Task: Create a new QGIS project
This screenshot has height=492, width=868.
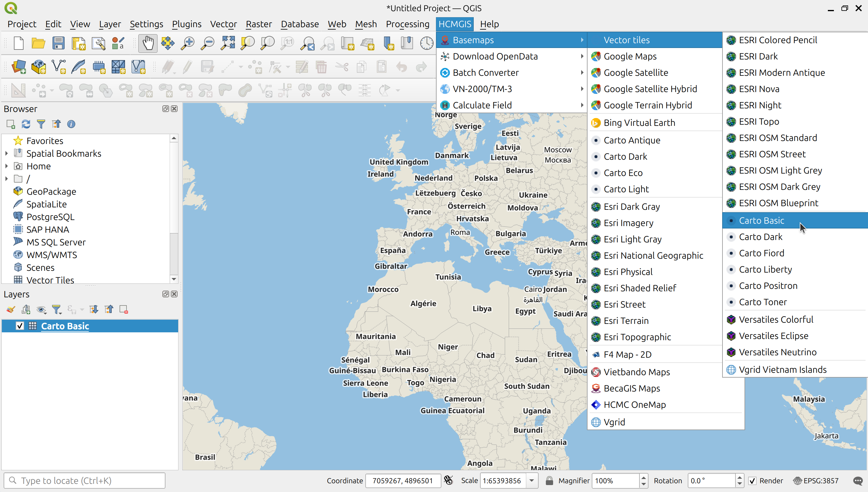Action: coord(19,43)
